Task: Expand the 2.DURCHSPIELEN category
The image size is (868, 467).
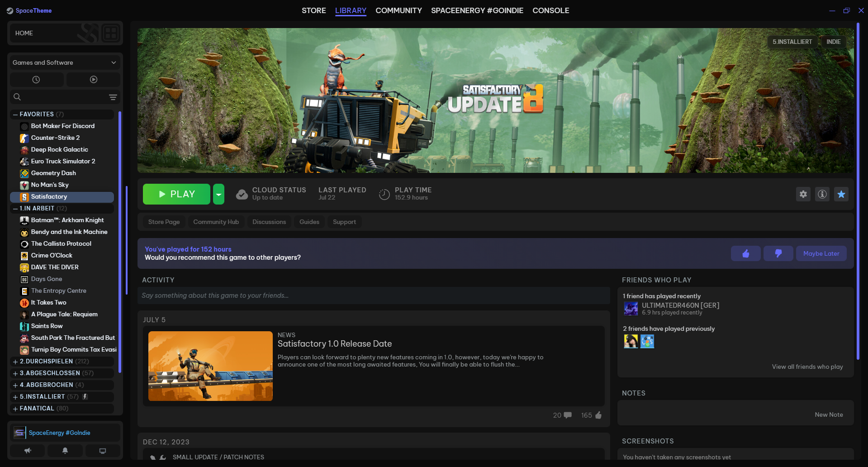Action: click(15, 362)
